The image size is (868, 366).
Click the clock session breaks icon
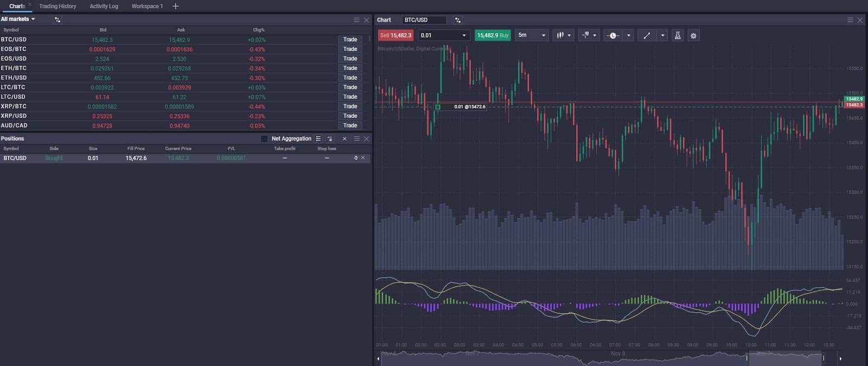[x=613, y=35]
